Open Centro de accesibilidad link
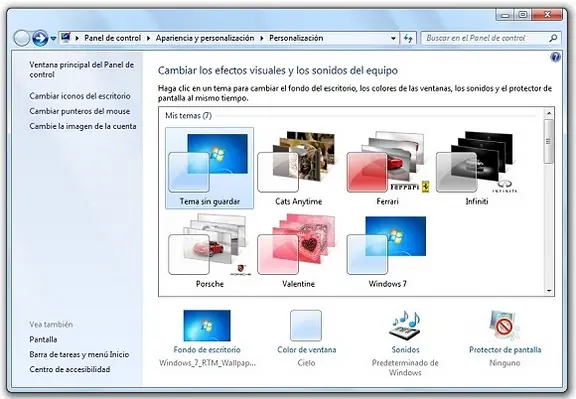576x399 pixels. pyautogui.click(x=70, y=369)
